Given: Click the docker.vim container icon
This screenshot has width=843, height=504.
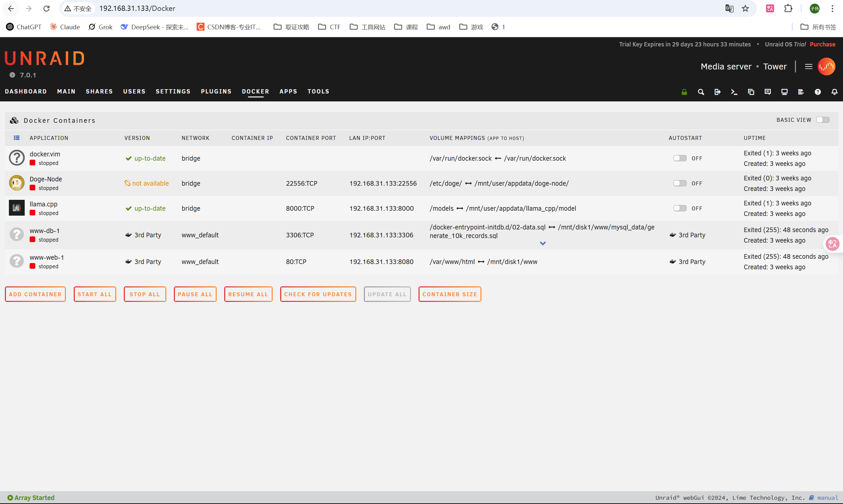Looking at the screenshot, I should [17, 158].
